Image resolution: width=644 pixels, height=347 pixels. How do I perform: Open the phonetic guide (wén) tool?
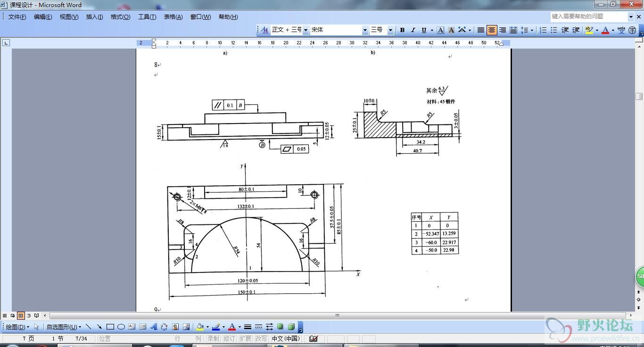(x=621, y=30)
